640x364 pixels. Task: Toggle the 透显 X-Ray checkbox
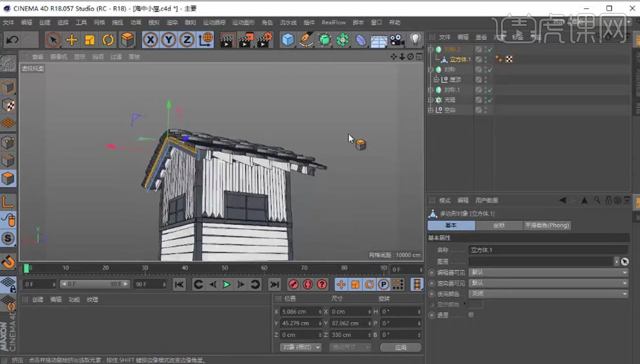tap(471, 315)
